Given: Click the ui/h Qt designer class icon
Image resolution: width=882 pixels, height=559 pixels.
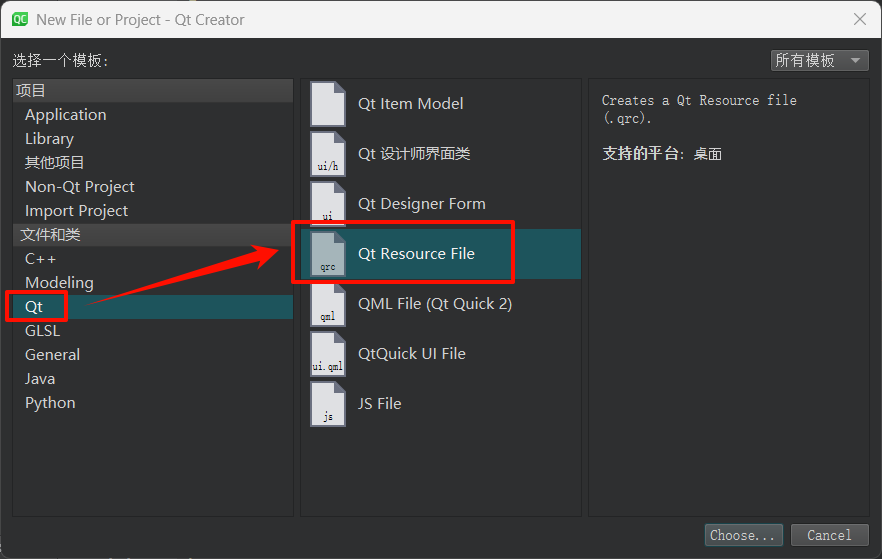Looking at the screenshot, I should (x=328, y=154).
